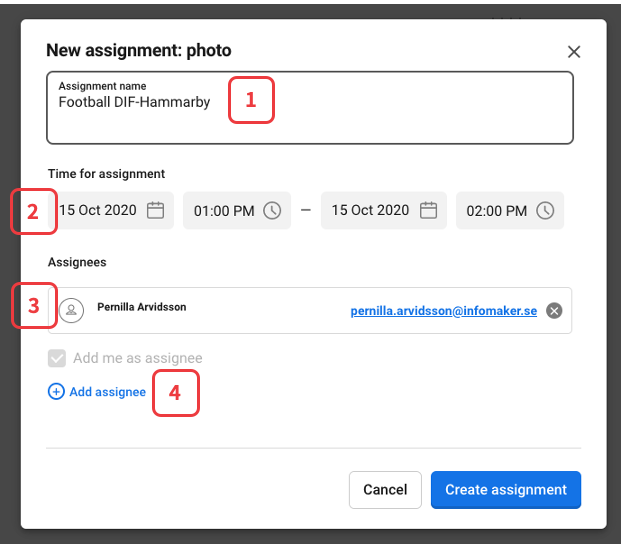The height and width of the screenshot is (544, 621).
Task: Remove assignee Pernilla Arvidsson with X icon
Action: [554, 311]
